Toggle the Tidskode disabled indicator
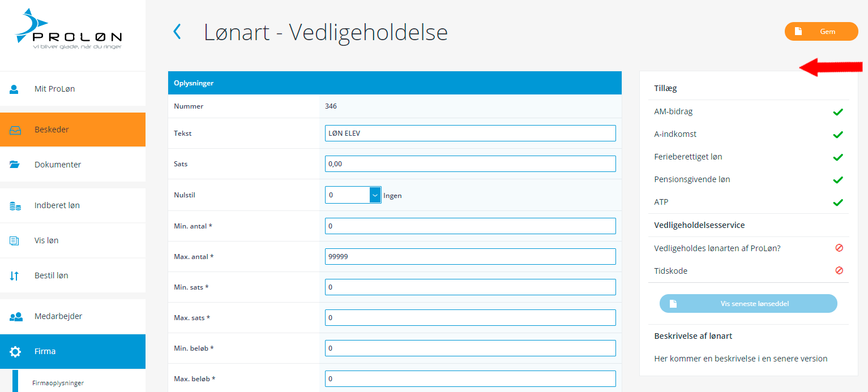The width and height of the screenshot is (868, 392). (839, 271)
